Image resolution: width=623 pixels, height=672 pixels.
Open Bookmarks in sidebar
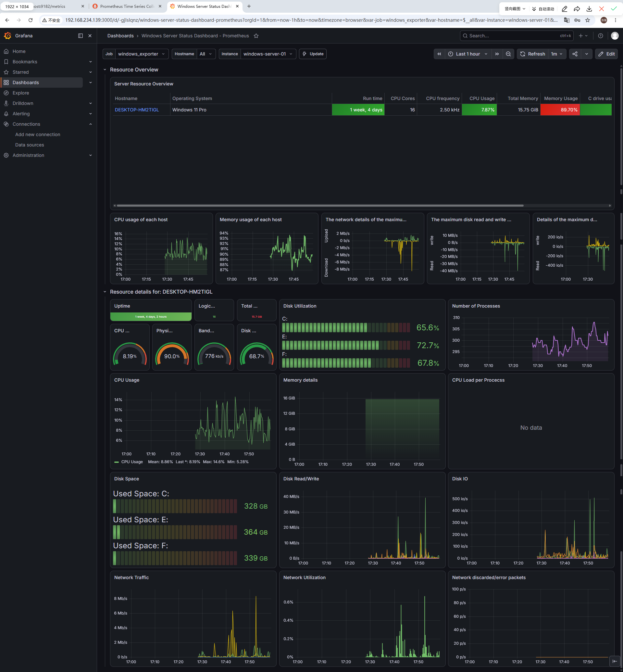[25, 62]
